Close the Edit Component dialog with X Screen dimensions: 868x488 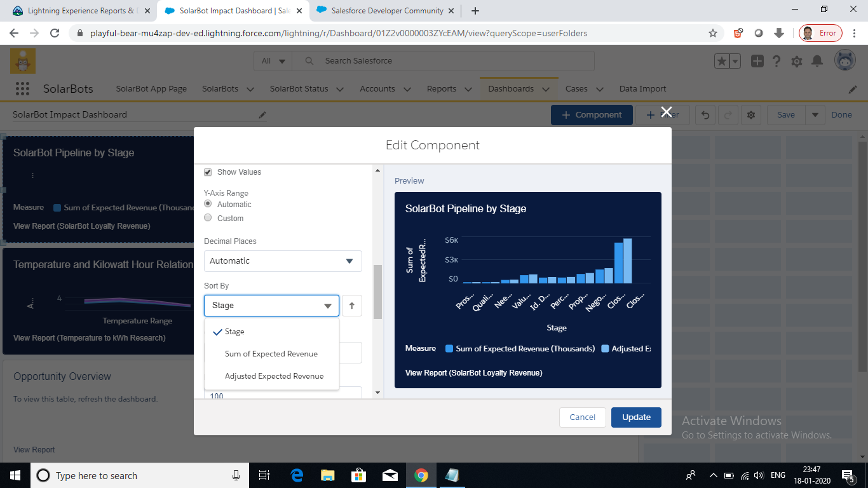click(x=666, y=112)
